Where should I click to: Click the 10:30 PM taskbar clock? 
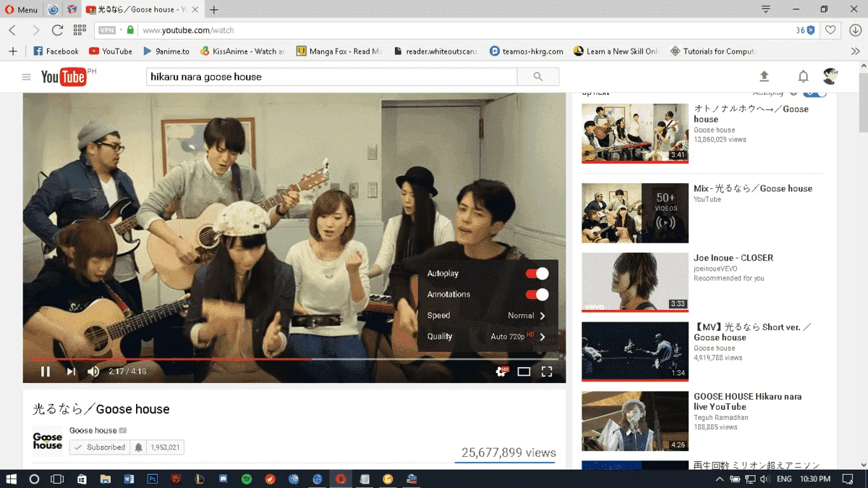815,479
